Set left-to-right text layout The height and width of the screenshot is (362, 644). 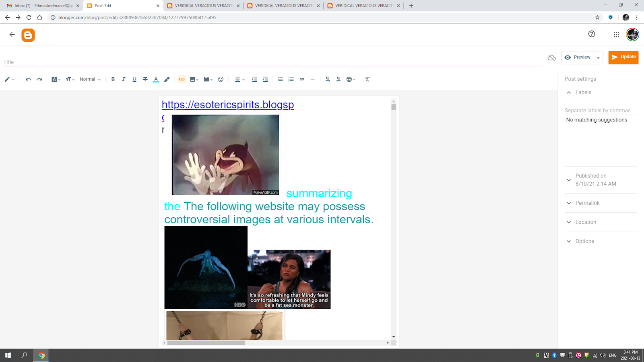pyautogui.click(x=328, y=79)
